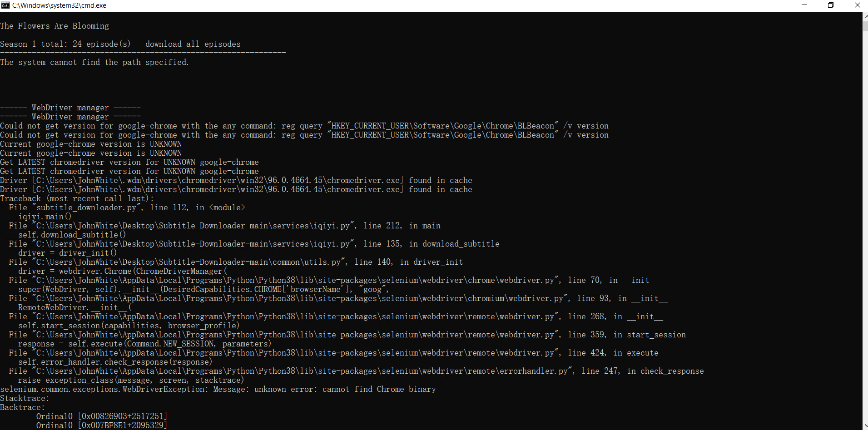Select the 'The Flowers Are Blooming' title text

click(55, 26)
